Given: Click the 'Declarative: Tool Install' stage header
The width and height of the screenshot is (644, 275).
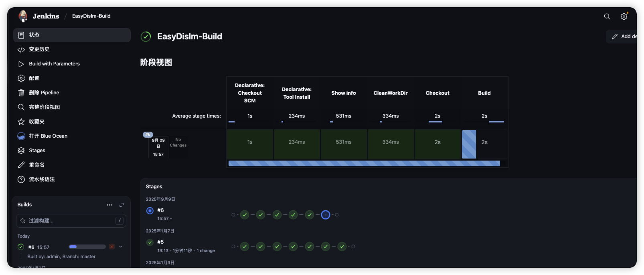Looking at the screenshot, I should 297,93.
